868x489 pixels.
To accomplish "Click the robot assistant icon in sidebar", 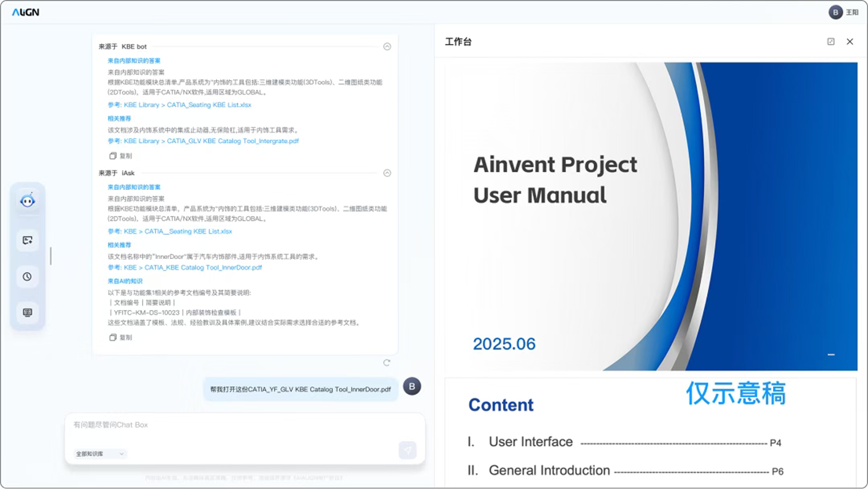I will click(27, 201).
